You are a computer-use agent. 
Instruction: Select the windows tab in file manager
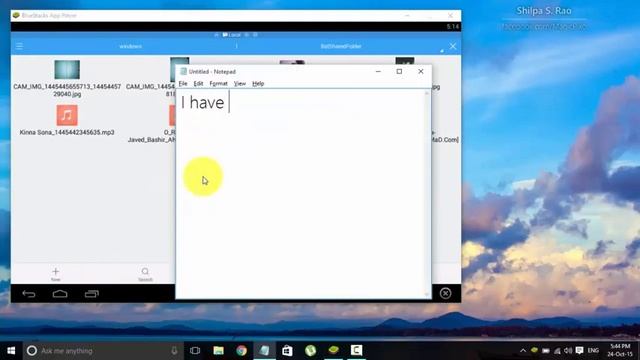[x=131, y=47]
